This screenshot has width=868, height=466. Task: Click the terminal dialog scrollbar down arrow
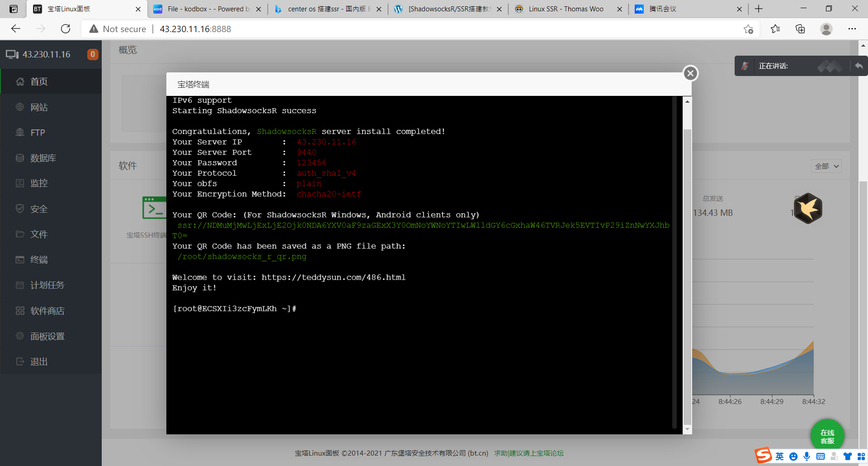coord(687,429)
